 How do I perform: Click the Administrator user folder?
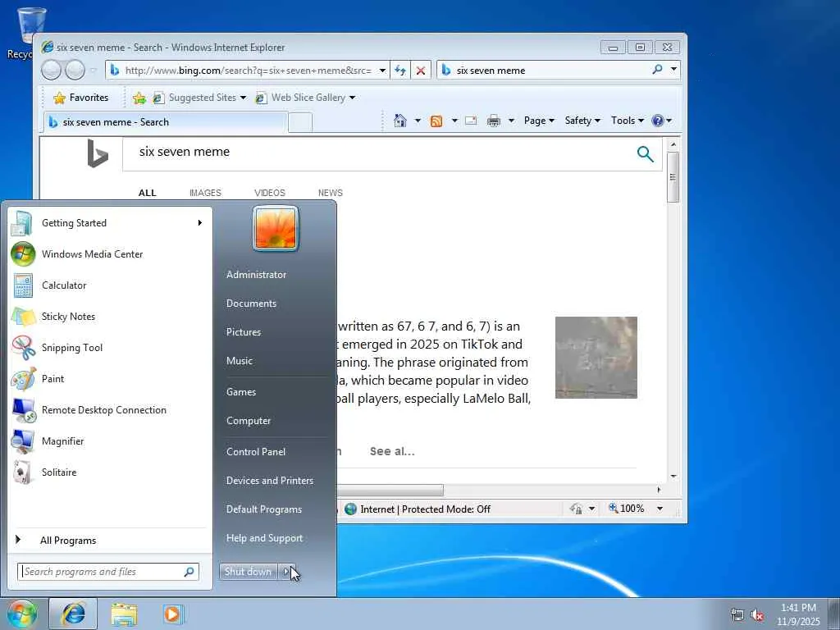(x=256, y=274)
